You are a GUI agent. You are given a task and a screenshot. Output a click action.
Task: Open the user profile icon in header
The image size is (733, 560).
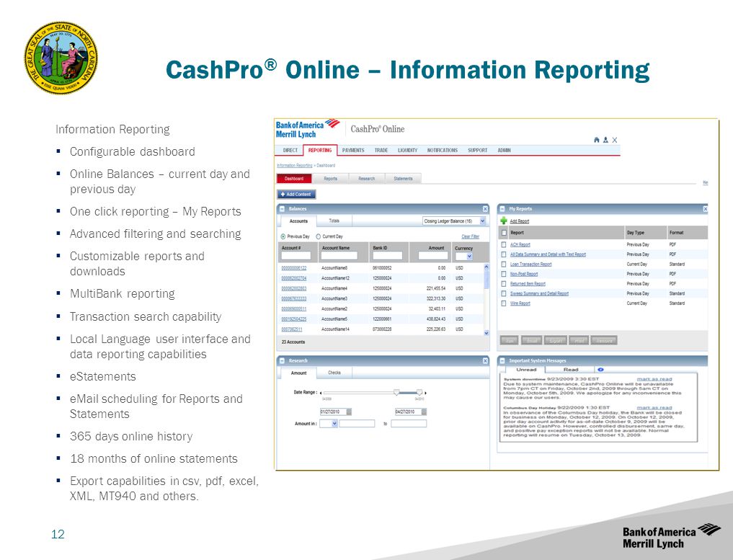[x=605, y=140]
